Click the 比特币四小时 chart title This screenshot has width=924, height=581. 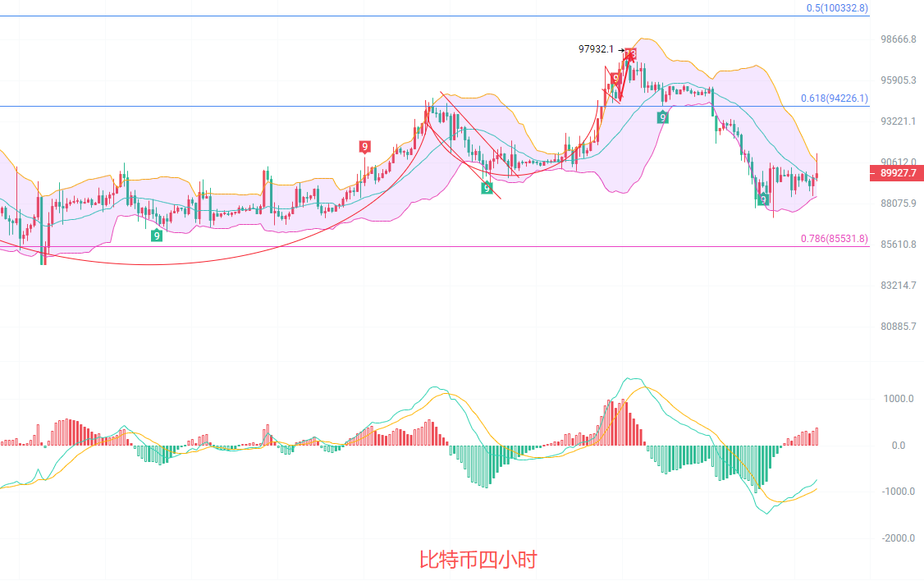click(x=478, y=560)
